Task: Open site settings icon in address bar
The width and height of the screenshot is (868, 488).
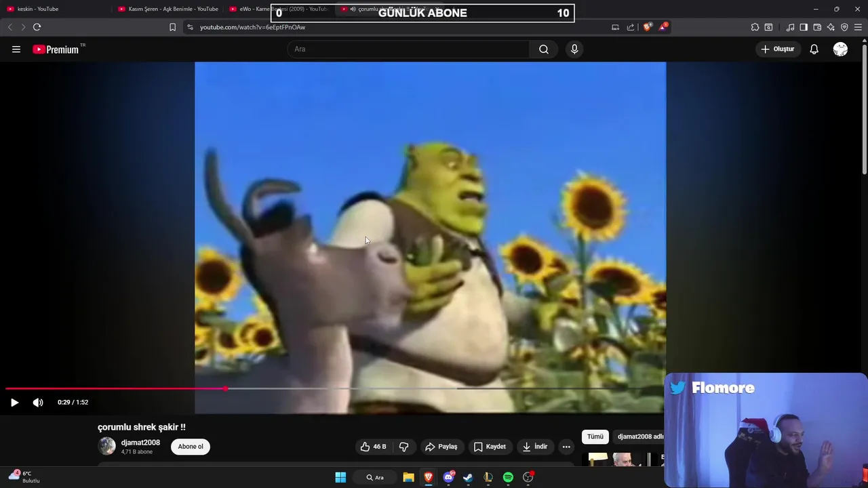Action: point(190,27)
